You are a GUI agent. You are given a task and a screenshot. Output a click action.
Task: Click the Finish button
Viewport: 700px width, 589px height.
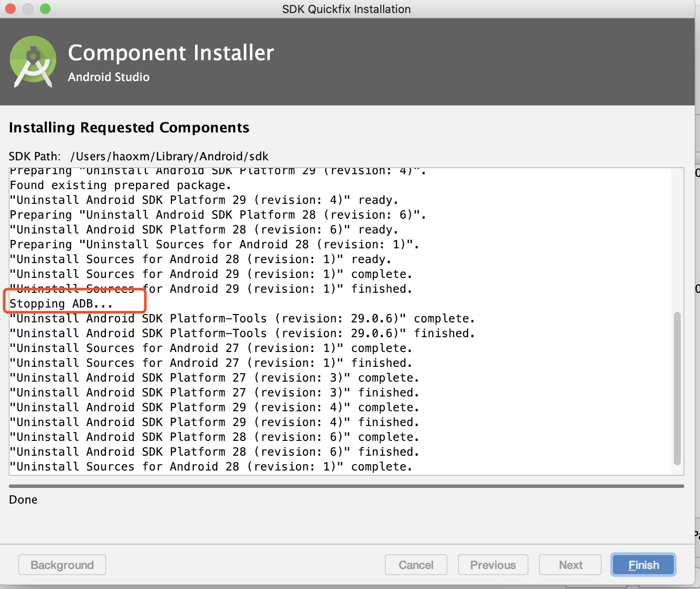click(x=643, y=565)
